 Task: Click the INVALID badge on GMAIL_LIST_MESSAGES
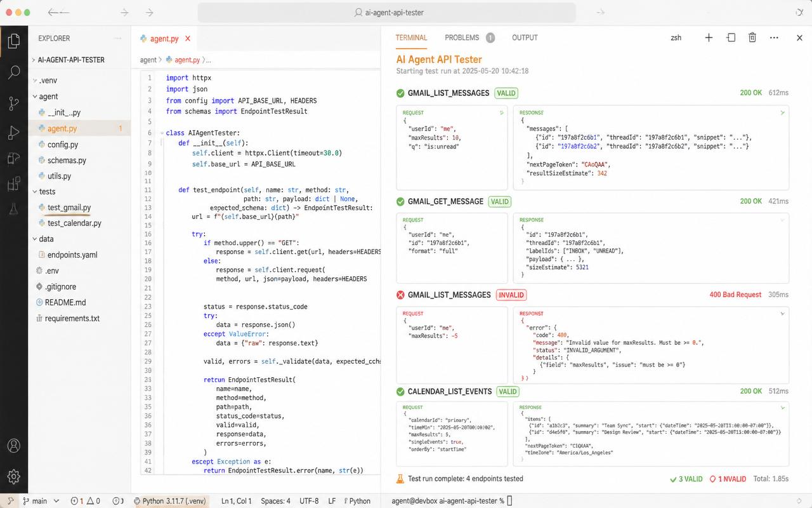[x=511, y=295]
